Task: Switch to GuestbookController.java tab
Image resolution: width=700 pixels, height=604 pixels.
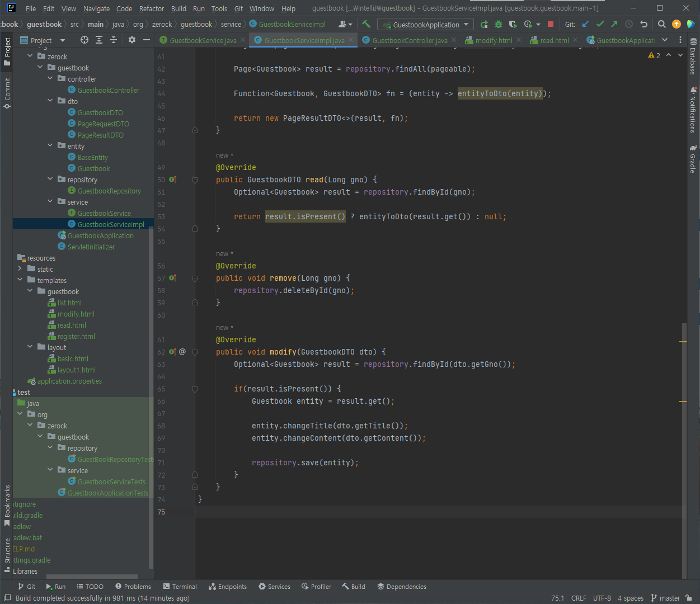Action: pos(409,40)
